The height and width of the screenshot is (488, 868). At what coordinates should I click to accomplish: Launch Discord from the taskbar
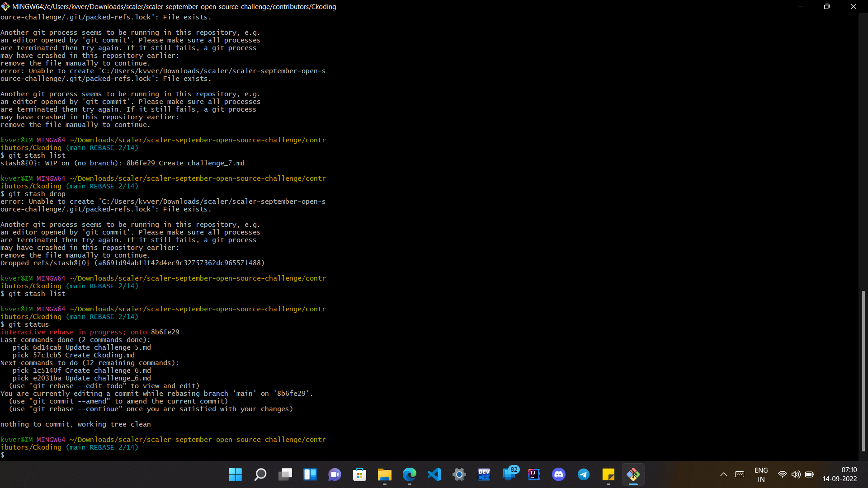(559, 474)
